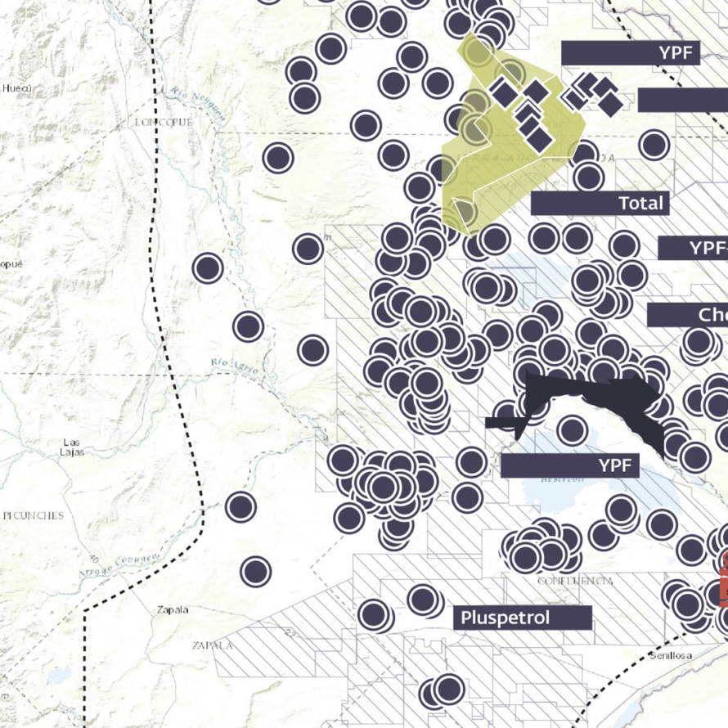Select the uppercase ZAPALA department label

[x=212, y=645]
